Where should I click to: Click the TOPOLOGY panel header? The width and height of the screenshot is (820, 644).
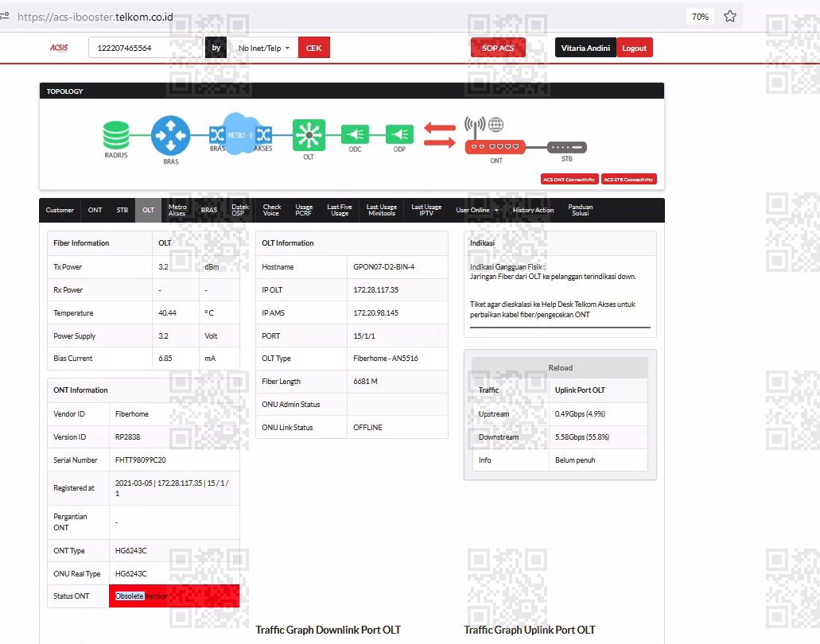pos(352,91)
